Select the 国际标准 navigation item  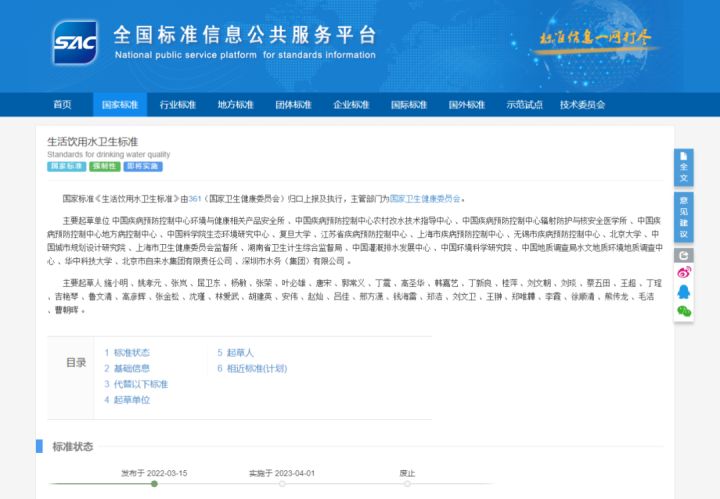(408, 104)
